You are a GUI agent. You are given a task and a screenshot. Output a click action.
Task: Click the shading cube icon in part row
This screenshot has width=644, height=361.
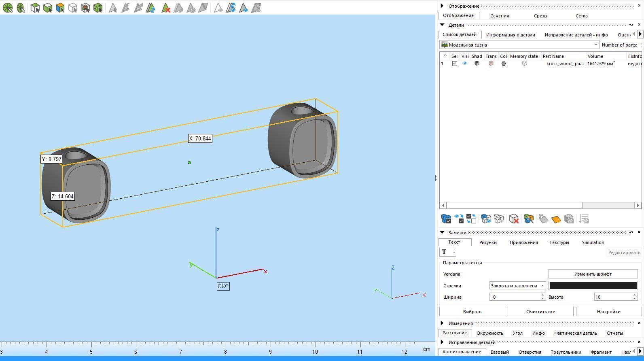point(477,64)
